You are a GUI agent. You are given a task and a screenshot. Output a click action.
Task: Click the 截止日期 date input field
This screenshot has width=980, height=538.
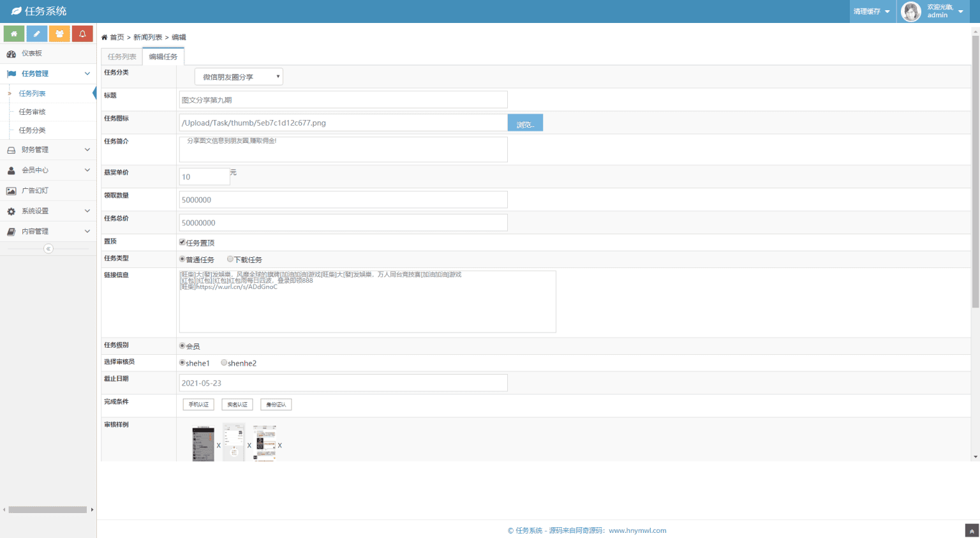[343, 383]
